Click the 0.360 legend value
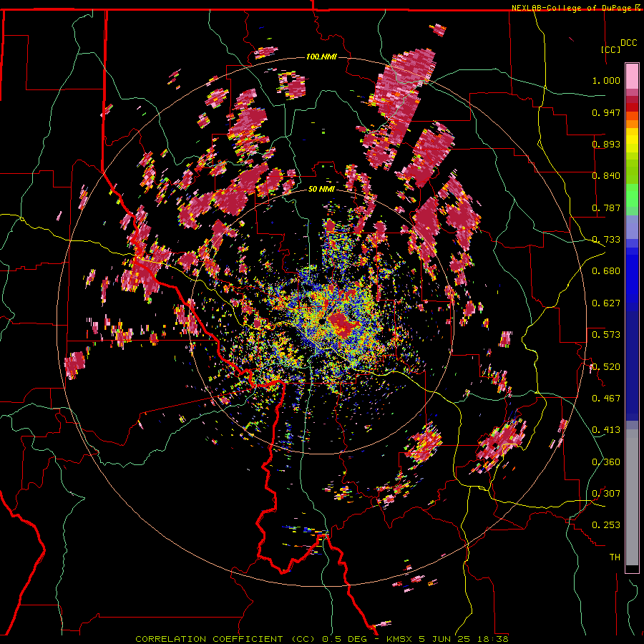This screenshot has height=644, width=644. [606, 462]
